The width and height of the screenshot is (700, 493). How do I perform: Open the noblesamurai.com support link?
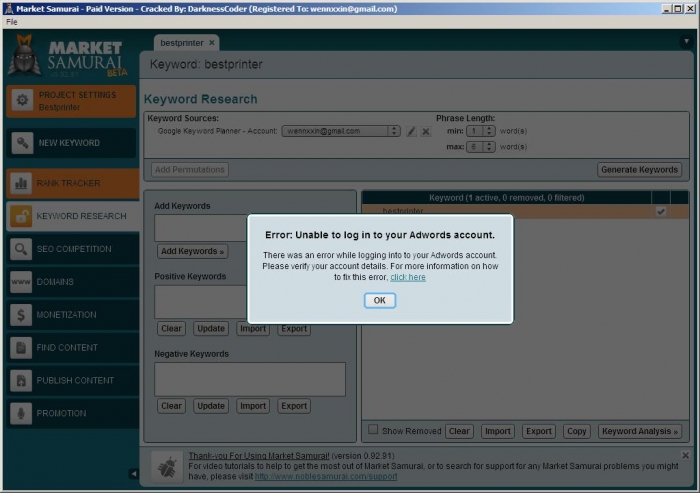pos(326,476)
